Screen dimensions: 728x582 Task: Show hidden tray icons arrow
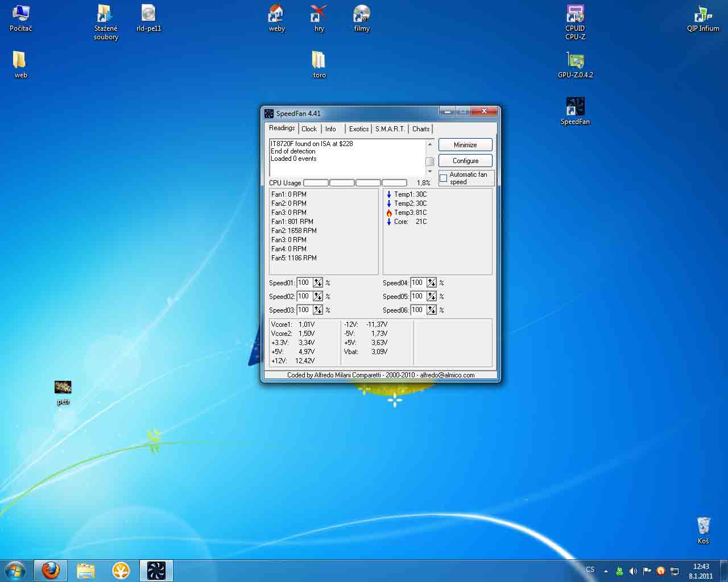[606, 571]
